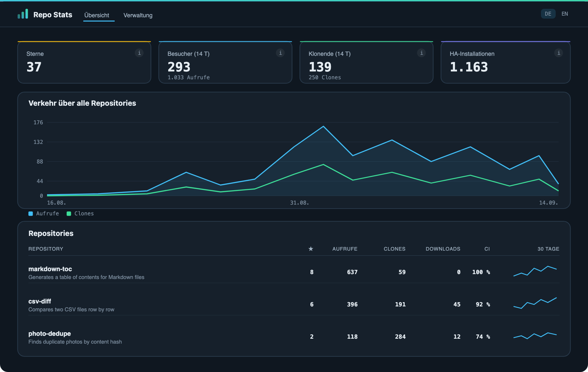Click markdown-toc CI value 100 %
Viewport: 588px width, 372px height.
tap(481, 272)
